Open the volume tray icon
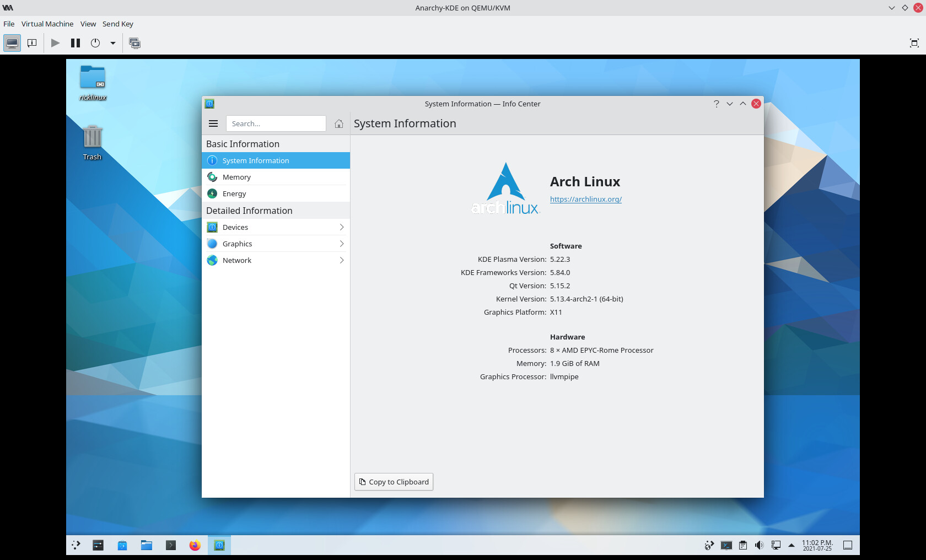Screen dimensions: 926x560 pos(759,545)
